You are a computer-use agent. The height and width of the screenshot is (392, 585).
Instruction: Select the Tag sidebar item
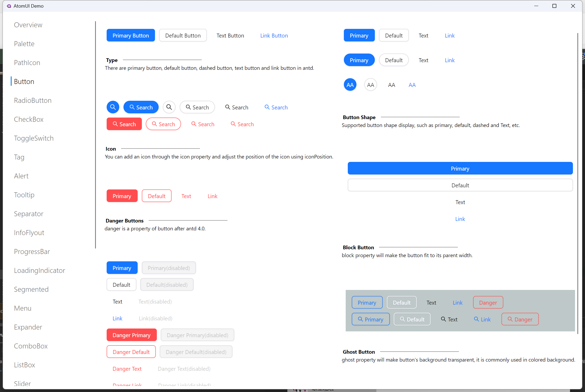tap(19, 157)
